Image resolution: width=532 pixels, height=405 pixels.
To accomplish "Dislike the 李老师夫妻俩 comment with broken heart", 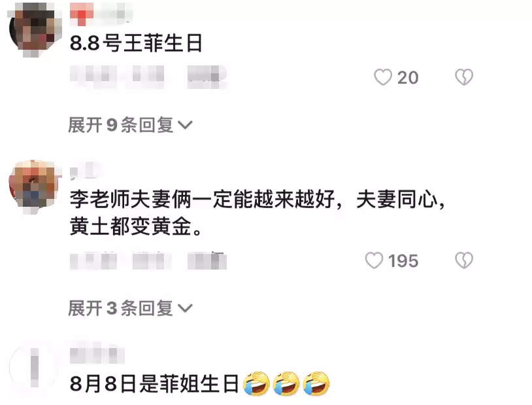I will point(464,260).
